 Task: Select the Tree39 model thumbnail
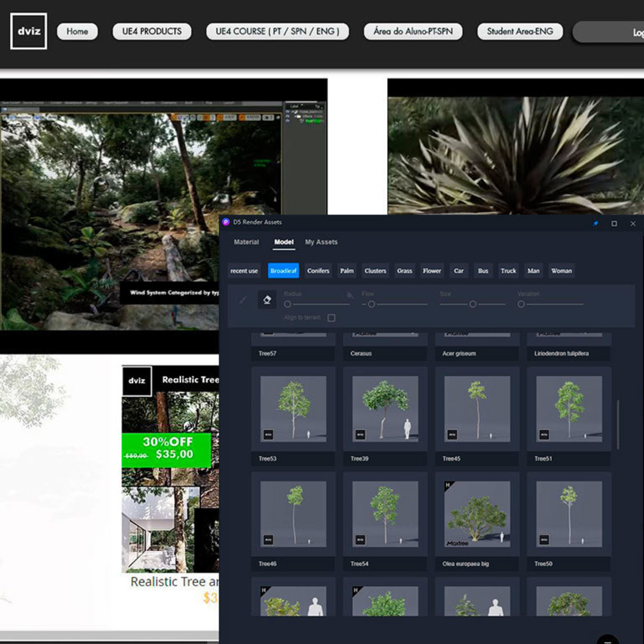pos(385,409)
